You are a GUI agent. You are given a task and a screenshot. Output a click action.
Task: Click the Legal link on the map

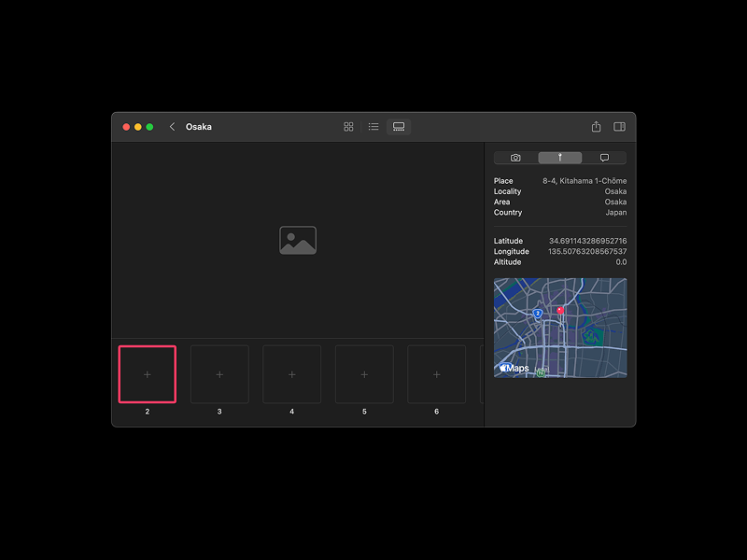[542, 370]
